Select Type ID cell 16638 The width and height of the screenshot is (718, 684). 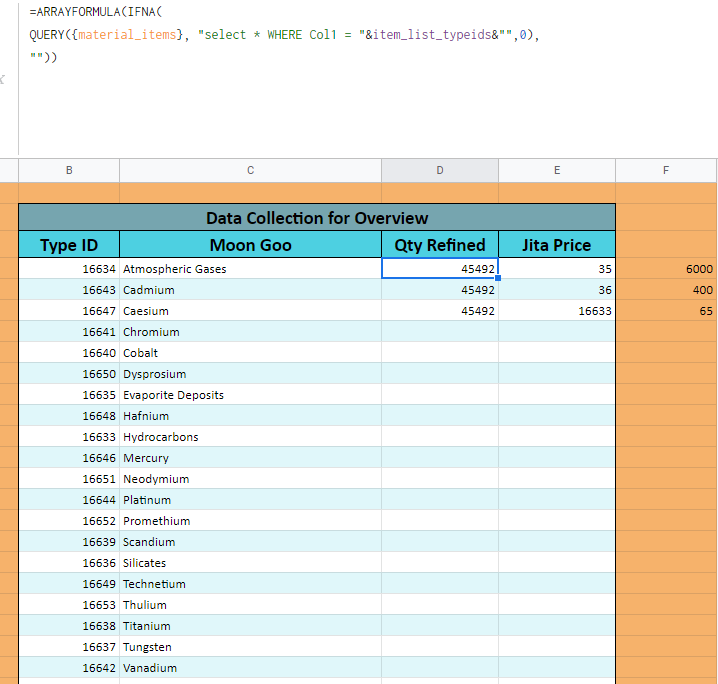pyautogui.click(x=69, y=626)
